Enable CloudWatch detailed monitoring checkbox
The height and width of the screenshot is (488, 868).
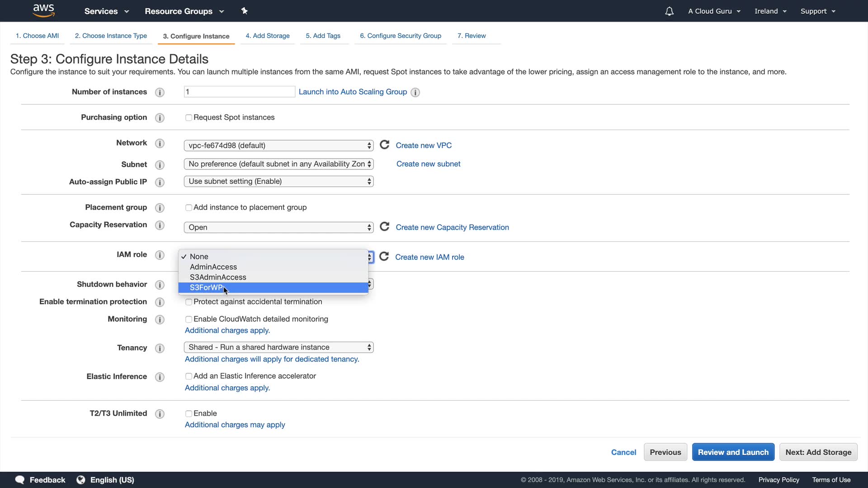[x=189, y=319]
